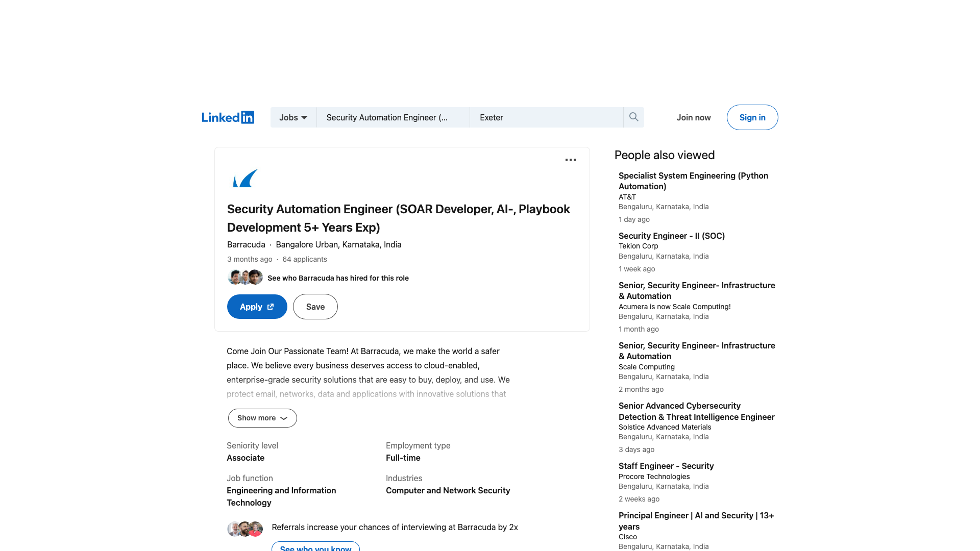This screenshot has width=980, height=551.
Task: Click the Save job button
Action: point(315,307)
